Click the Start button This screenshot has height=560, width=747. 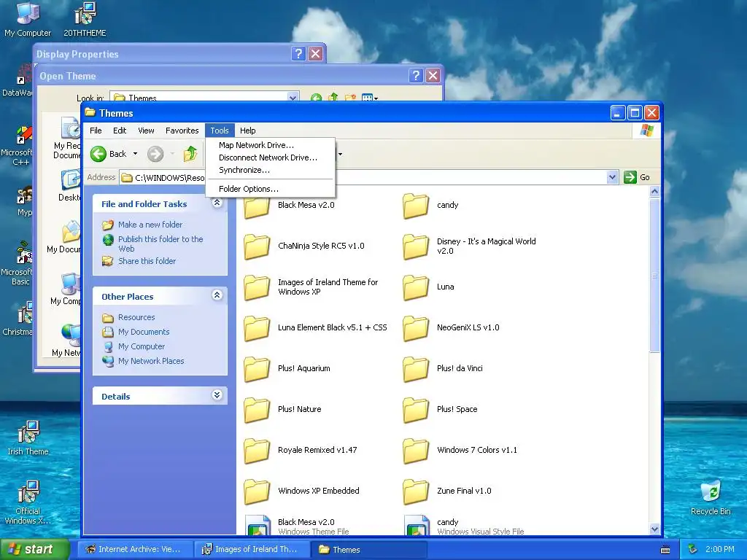pyautogui.click(x=34, y=549)
